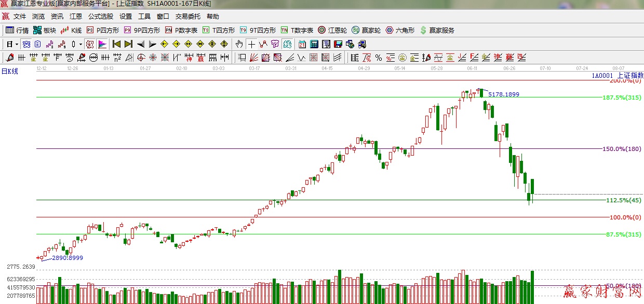The height and width of the screenshot is (304, 644).
Task: Jump to the first bar with skip-start arrow
Action: [x=116, y=44]
